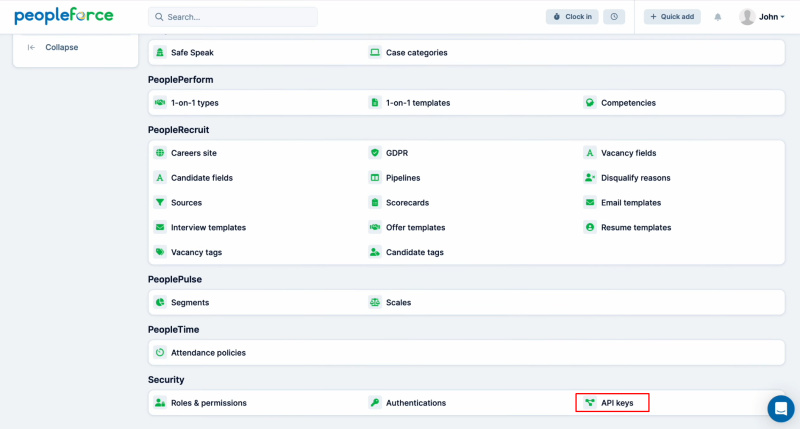Open the Pipelines link

click(403, 178)
